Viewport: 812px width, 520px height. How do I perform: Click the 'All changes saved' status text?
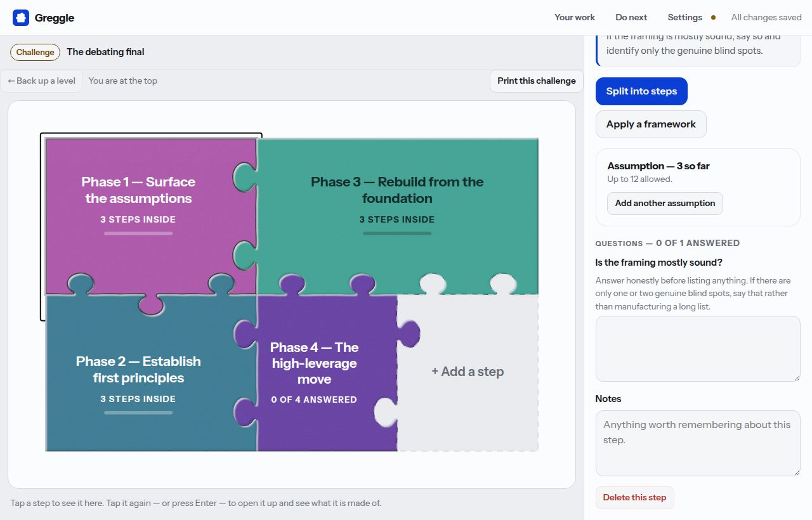click(766, 18)
